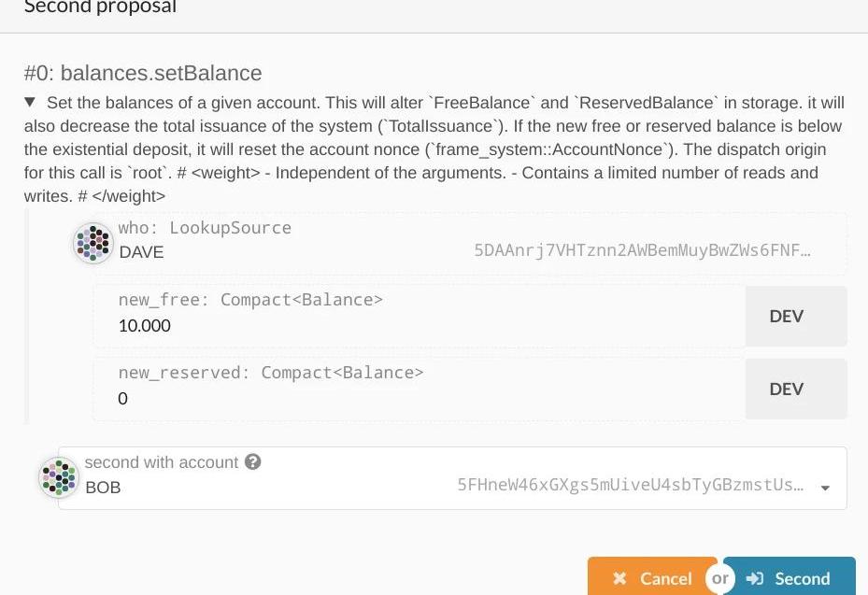Click the 'Second proposal' dialog title
This screenshot has width=868, height=595.
click(100, 7)
